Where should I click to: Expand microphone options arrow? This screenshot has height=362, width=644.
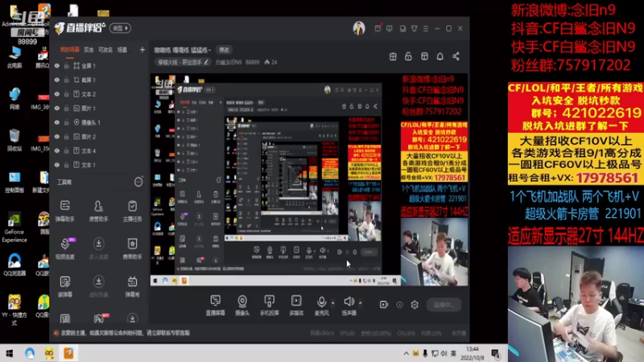[333, 303]
